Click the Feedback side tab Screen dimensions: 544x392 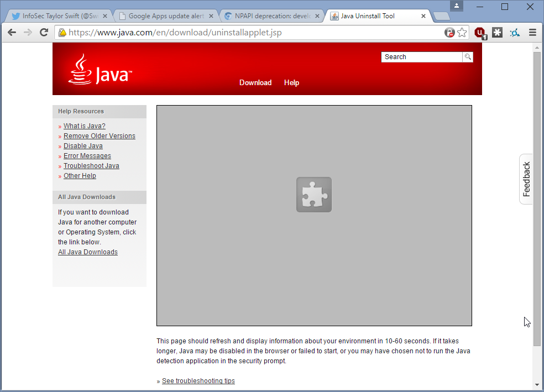pyautogui.click(x=526, y=179)
